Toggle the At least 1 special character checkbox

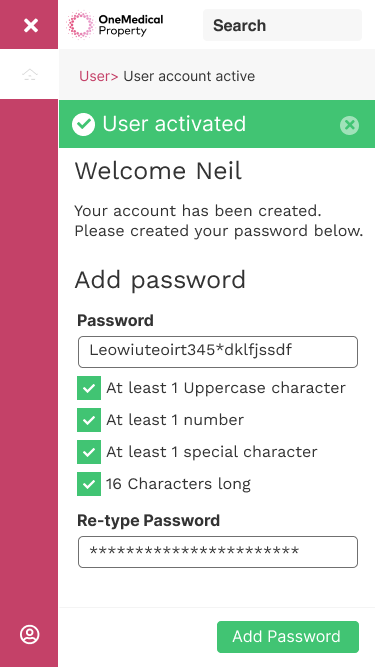tap(89, 452)
